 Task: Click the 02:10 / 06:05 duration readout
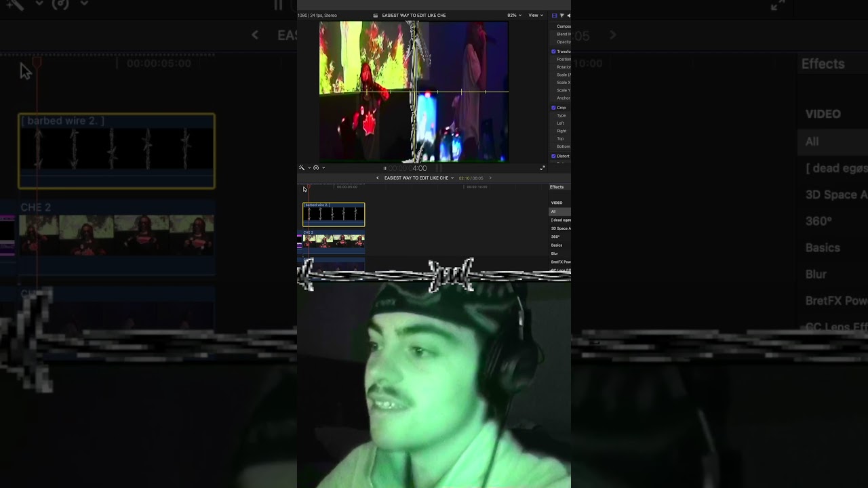point(471,178)
